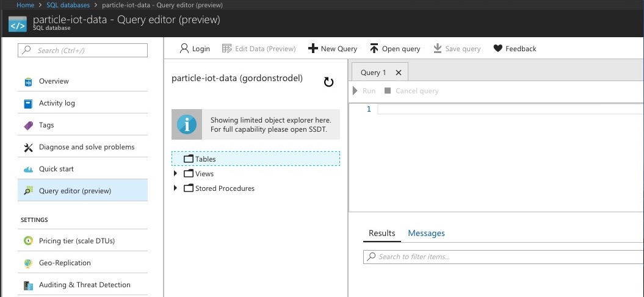The width and height of the screenshot is (644, 297).
Task: Click the Edit Data grid icon
Action: pos(226,48)
